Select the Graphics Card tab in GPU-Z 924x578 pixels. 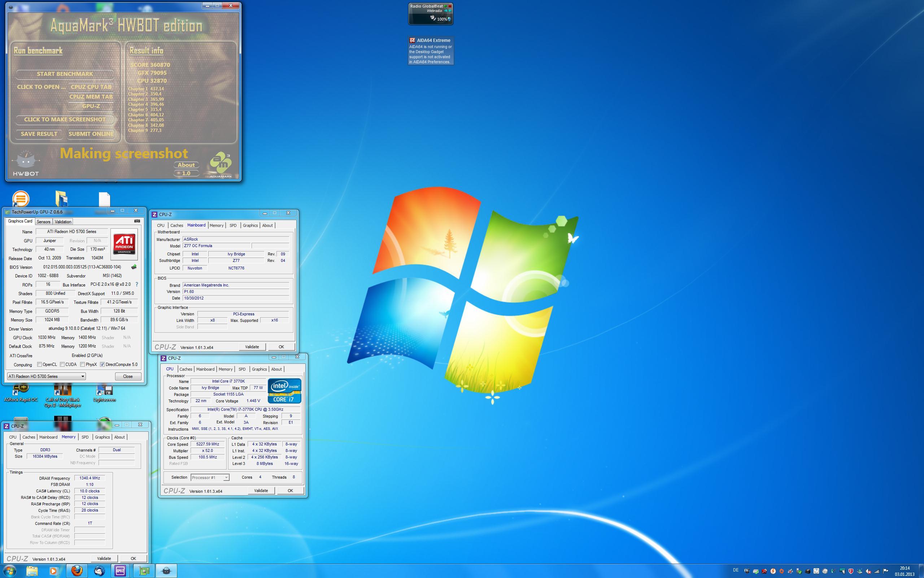pos(20,221)
